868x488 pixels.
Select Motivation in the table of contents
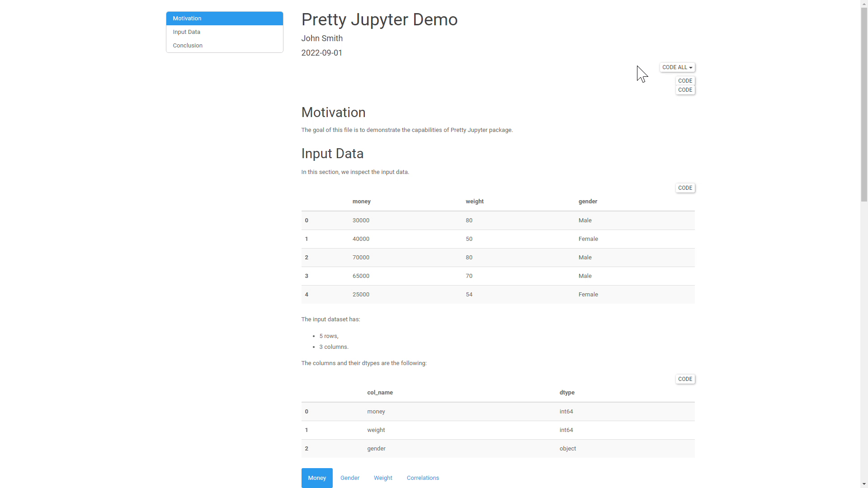(224, 19)
